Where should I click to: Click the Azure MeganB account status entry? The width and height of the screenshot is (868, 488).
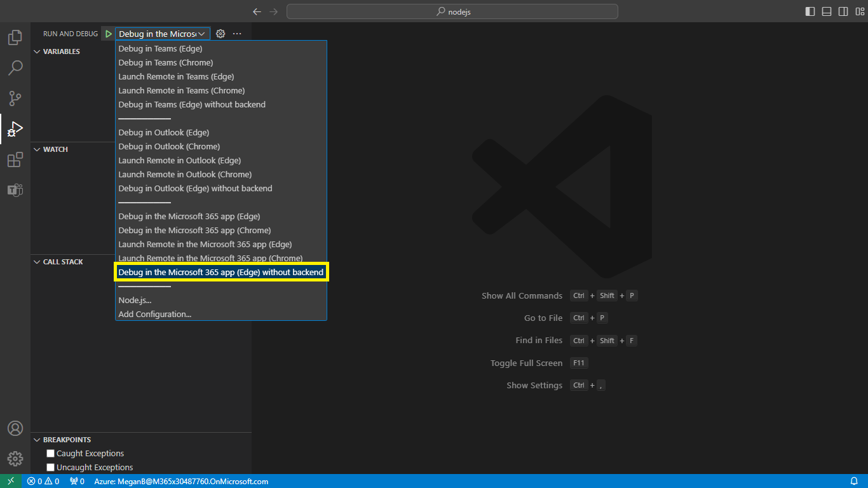181,481
